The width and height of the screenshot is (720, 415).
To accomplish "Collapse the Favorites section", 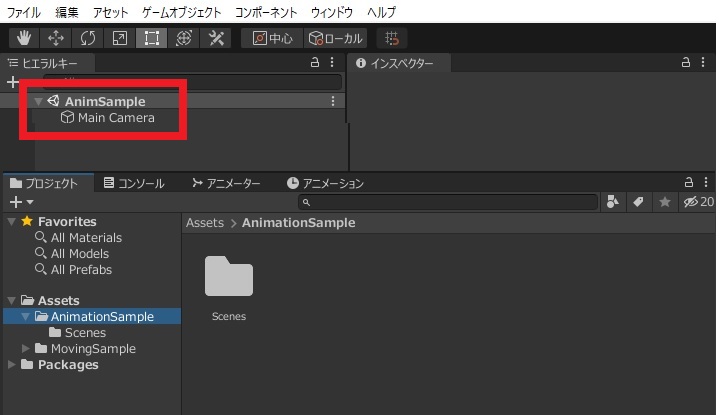I will point(12,222).
